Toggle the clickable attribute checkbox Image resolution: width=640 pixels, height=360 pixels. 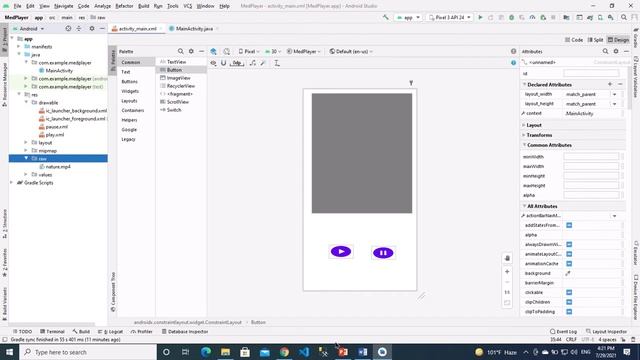click(569, 292)
